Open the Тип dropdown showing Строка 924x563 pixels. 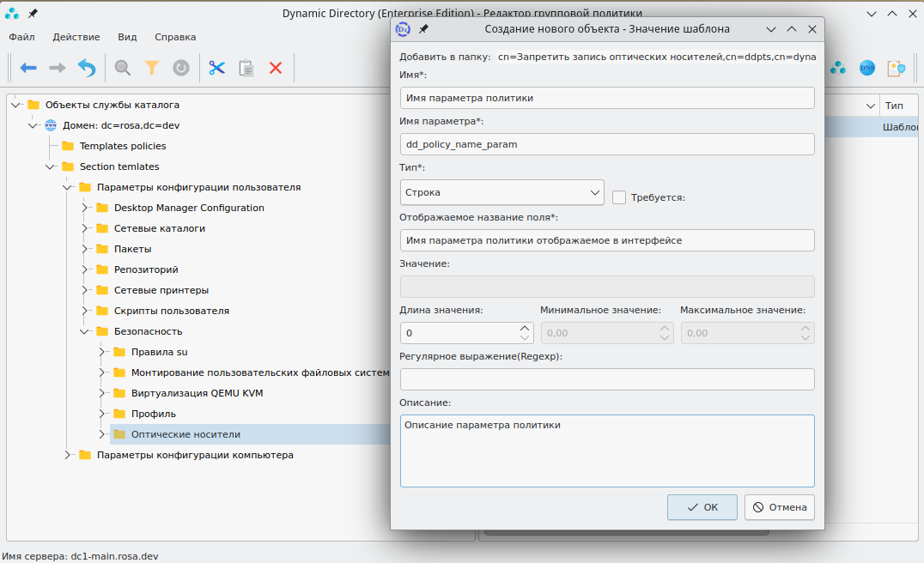pos(502,192)
